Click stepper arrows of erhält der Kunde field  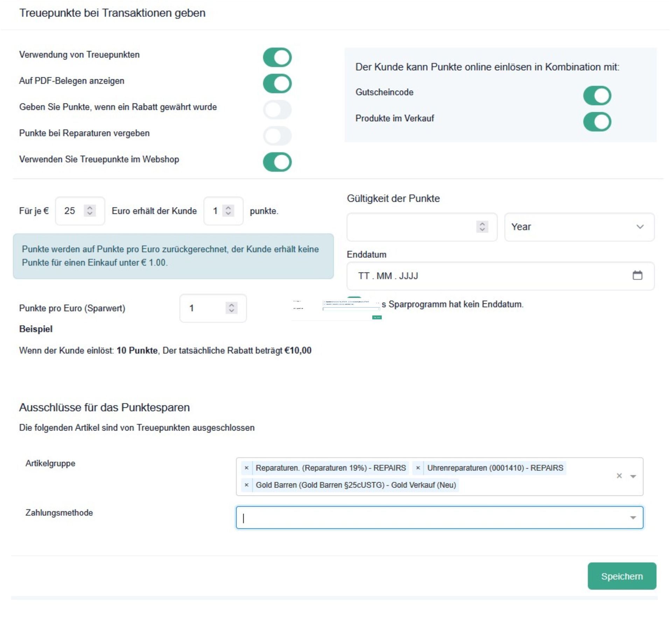(228, 211)
